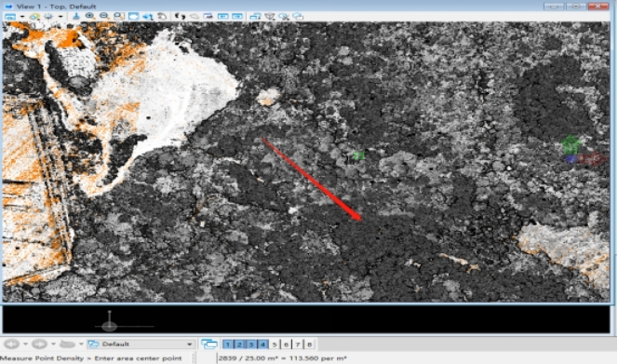Click the Clip Volume scissors icon

point(284,16)
